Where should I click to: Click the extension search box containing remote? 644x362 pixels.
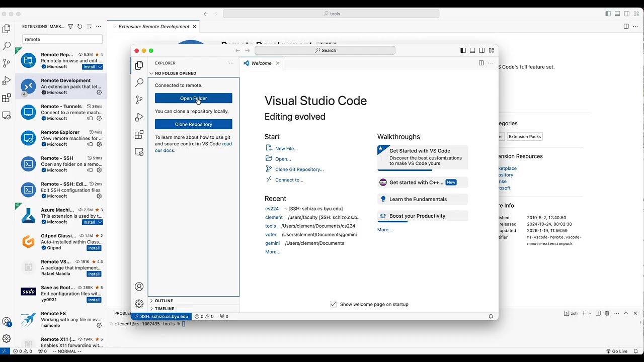(x=62, y=39)
